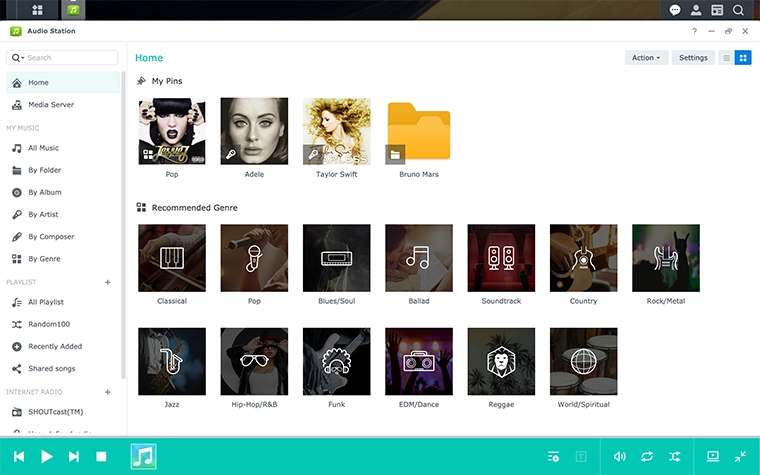
Task: Toggle shuffle playback mode
Action: click(675, 456)
